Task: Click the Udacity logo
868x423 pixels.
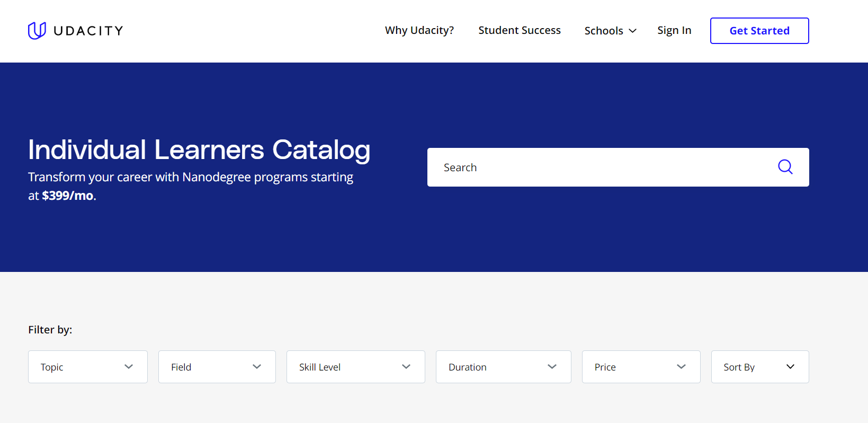Action: click(75, 31)
